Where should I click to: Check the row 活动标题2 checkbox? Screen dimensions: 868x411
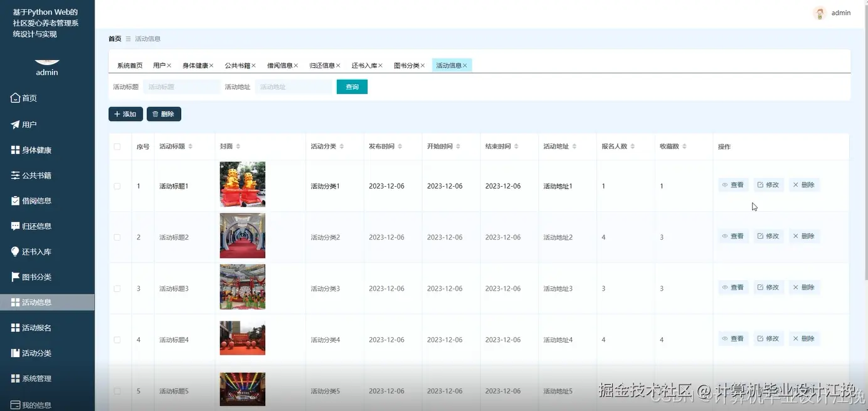coord(117,237)
